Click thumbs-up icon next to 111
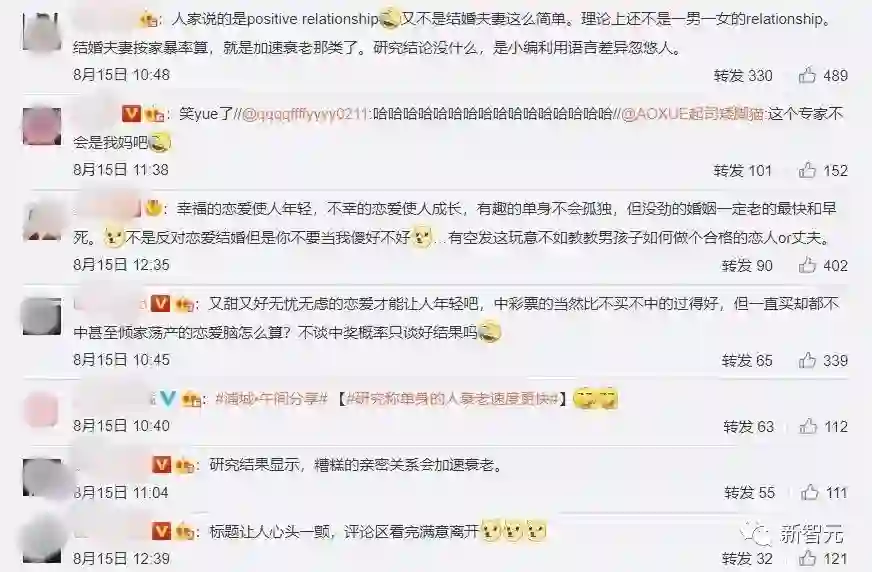The height and width of the screenshot is (572, 872). tap(810, 491)
